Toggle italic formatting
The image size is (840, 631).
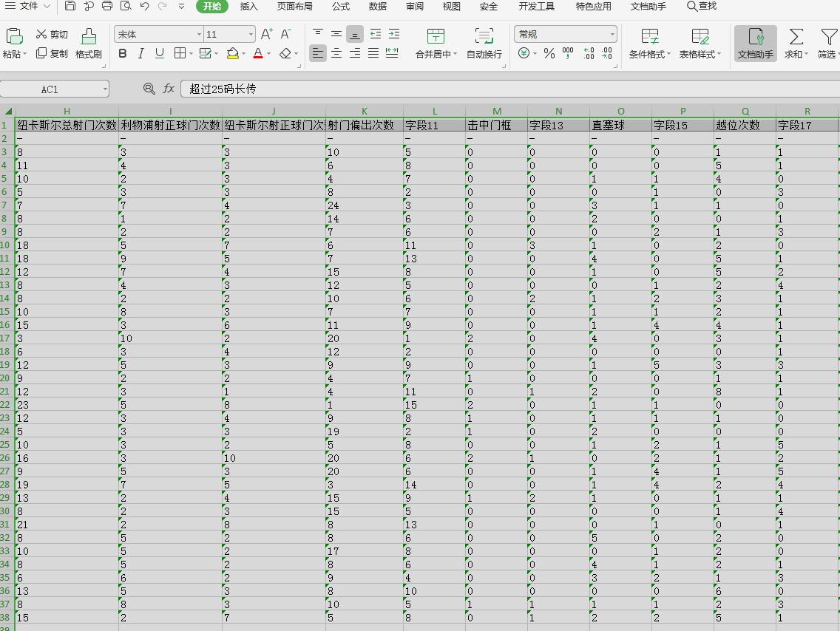(141, 53)
